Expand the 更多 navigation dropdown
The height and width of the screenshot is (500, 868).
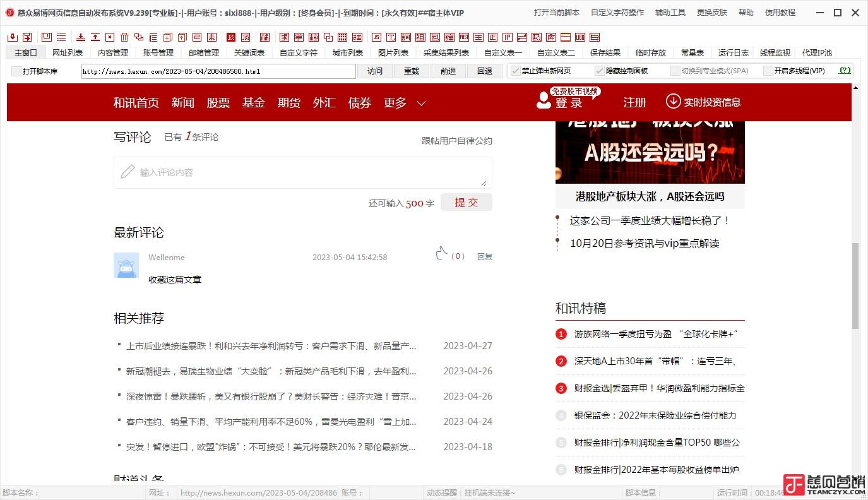[x=405, y=102]
